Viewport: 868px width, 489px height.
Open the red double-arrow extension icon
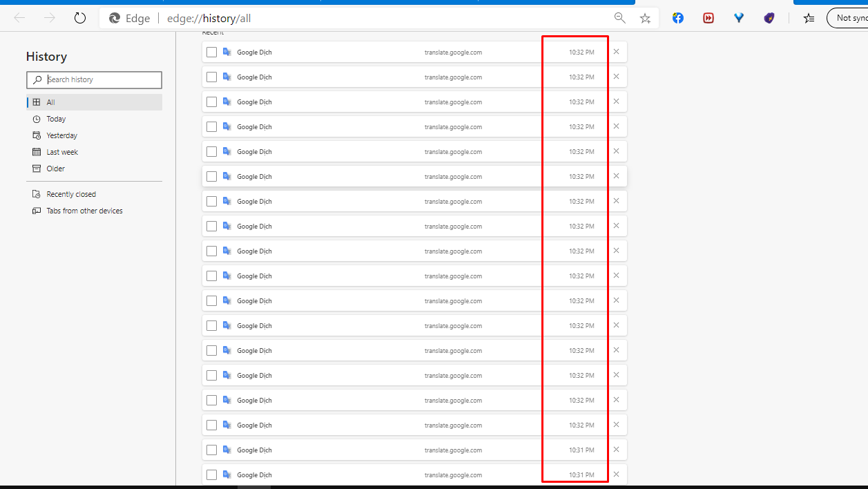pyautogui.click(x=708, y=18)
